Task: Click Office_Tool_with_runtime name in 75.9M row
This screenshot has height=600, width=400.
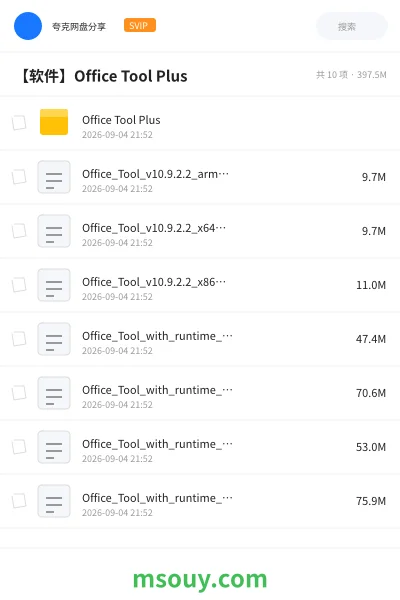Action: pyautogui.click(x=157, y=498)
